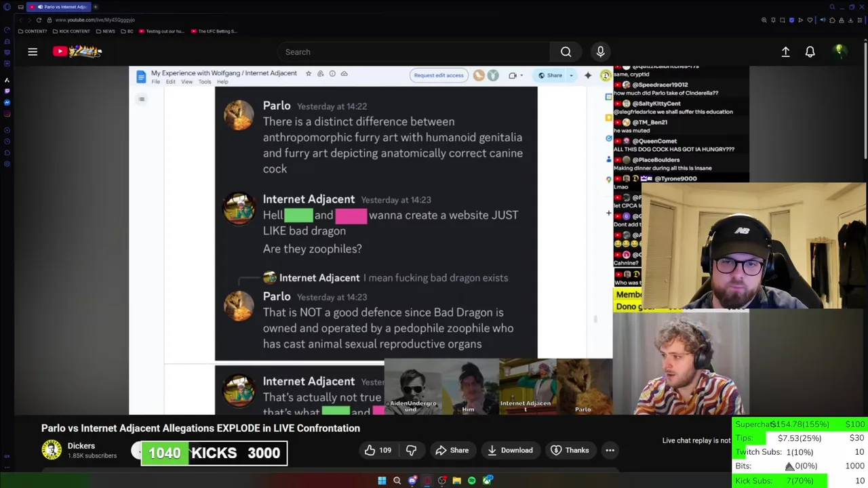Open the YouTube notifications bell
868x488 pixels.
[x=810, y=52]
